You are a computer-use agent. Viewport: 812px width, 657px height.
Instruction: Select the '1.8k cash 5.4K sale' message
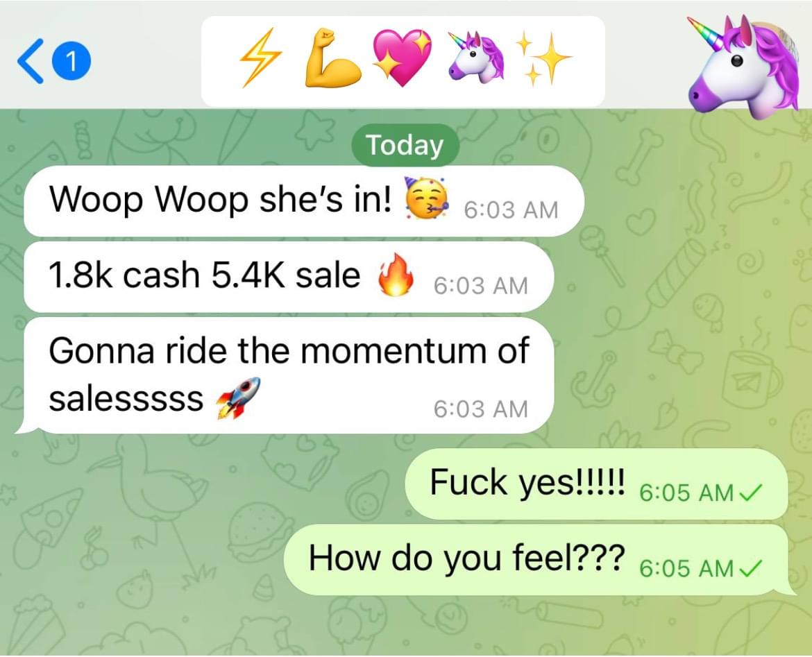coord(289,277)
